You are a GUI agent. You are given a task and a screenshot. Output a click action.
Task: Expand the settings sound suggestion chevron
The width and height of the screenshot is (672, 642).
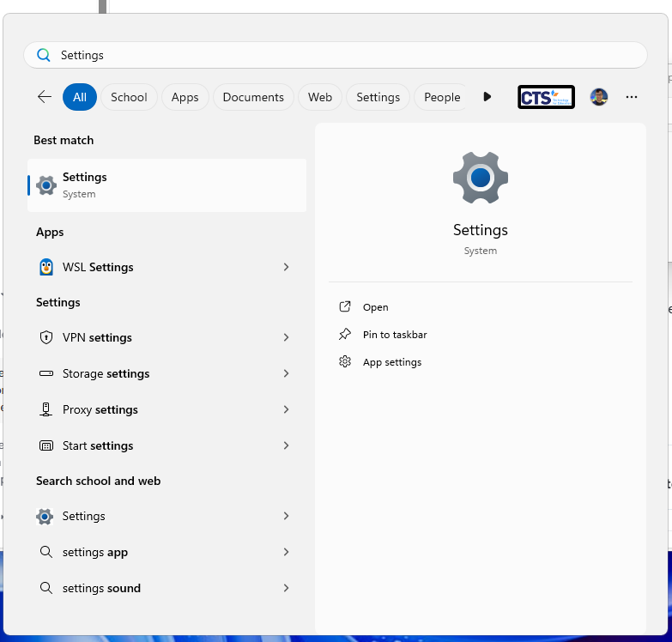coord(286,588)
